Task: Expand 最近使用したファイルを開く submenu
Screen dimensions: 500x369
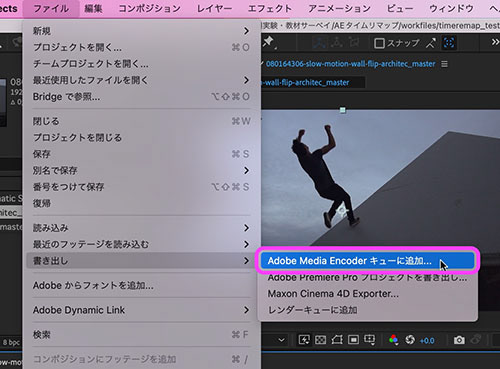Action: click(246, 80)
